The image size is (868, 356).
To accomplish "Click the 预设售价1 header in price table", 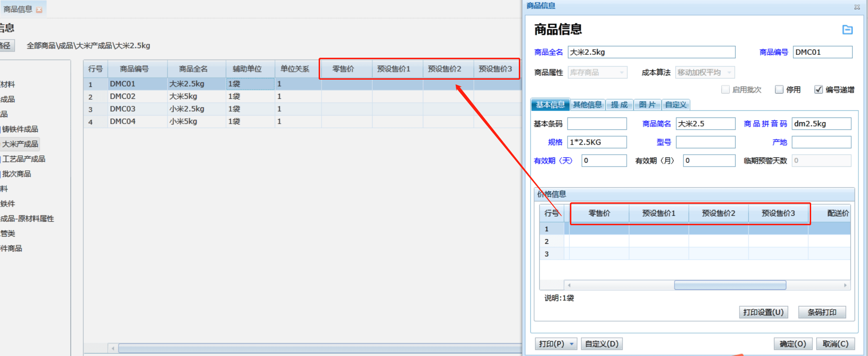I will click(659, 213).
